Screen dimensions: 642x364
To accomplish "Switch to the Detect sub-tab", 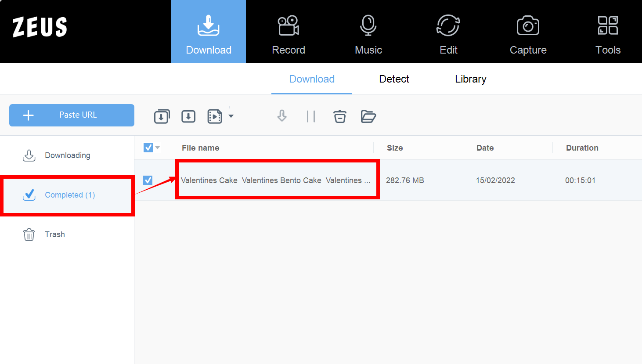I will pyautogui.click(x=394, y=79).
